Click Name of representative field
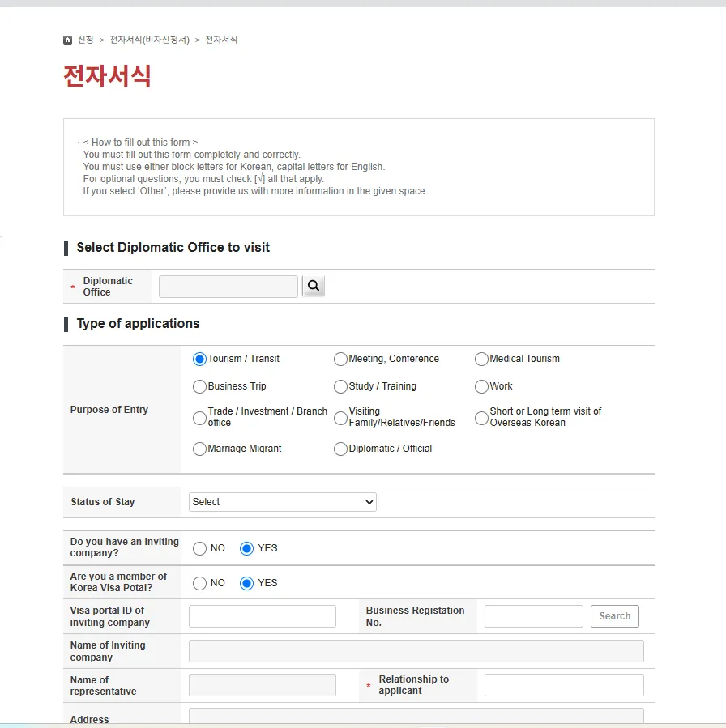The height and width of the screenshot is (728, 726). point(262,685)
